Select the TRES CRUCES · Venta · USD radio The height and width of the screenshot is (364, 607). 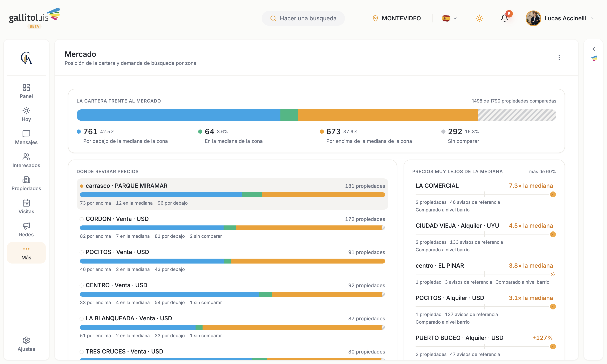[82, 351]
